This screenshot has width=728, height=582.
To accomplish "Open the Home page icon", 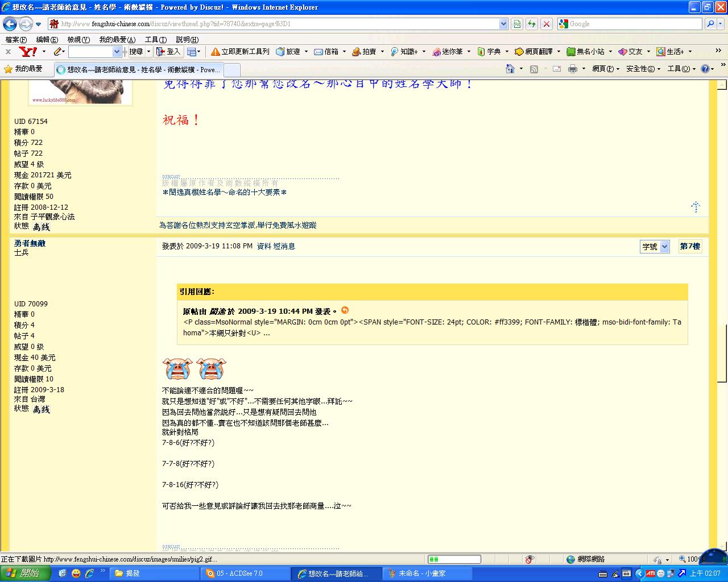I will [x=510, y=69].
